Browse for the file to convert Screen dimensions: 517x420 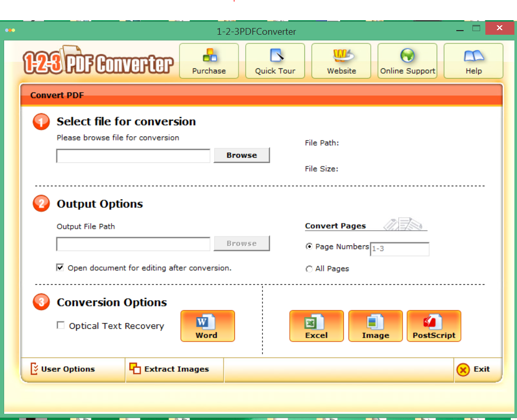point(242,155)
